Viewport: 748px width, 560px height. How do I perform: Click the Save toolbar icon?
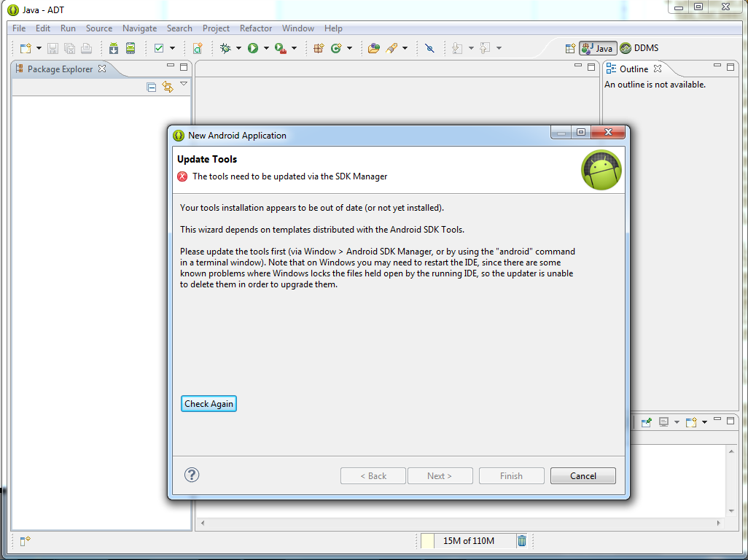[x=53, y=48]
